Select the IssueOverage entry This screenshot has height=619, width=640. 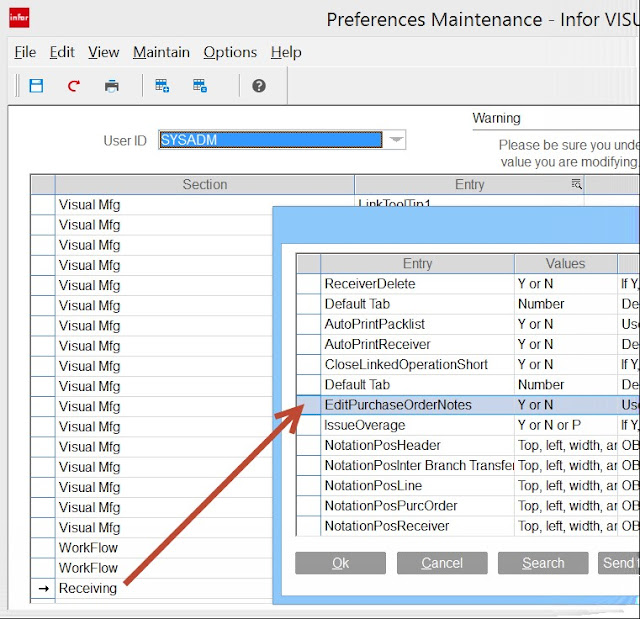click(x=417, y=425)
